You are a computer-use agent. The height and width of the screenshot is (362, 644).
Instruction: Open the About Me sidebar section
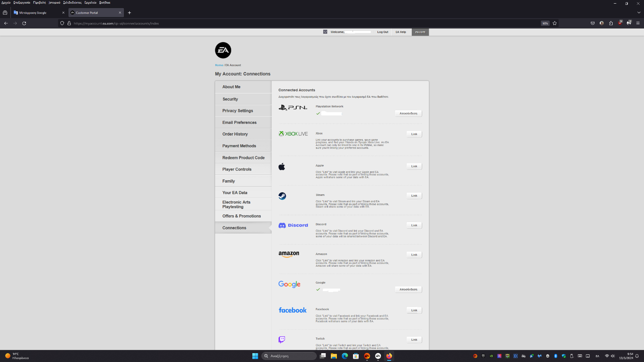tap(243, 87)
